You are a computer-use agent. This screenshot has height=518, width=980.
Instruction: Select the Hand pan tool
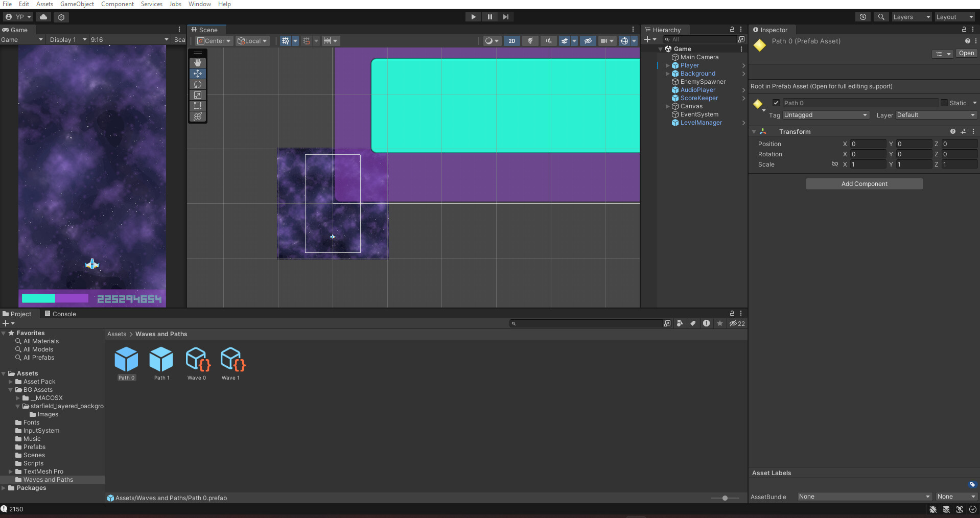click(198, 63)
